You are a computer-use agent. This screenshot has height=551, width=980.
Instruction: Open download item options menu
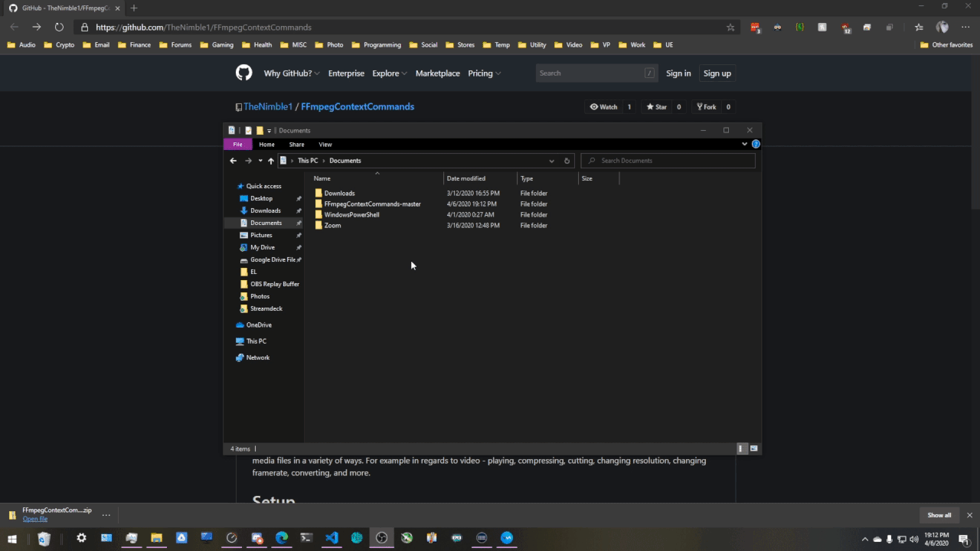pyautogui.click(x=106, y=515)
